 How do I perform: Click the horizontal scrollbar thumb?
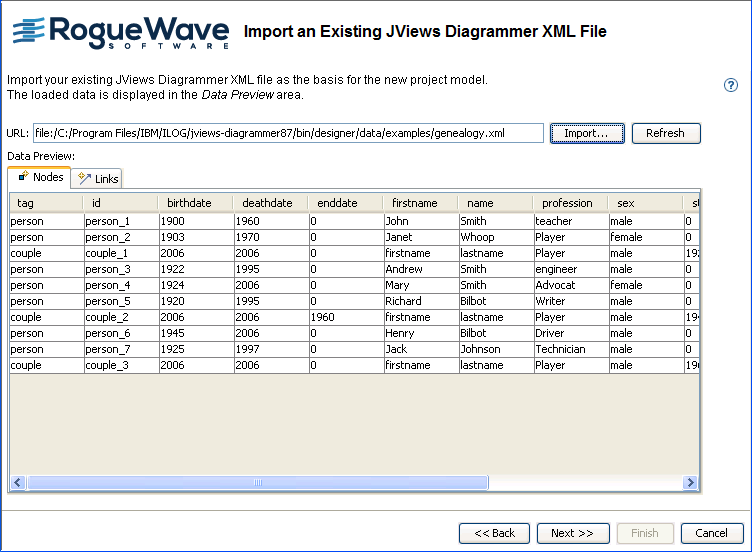(257, 483)
